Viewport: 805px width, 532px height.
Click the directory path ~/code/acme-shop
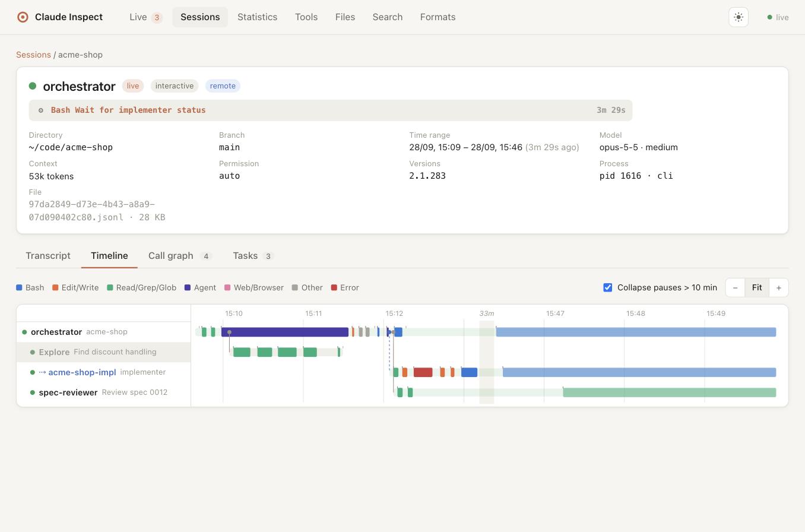(x=71, y=147)
